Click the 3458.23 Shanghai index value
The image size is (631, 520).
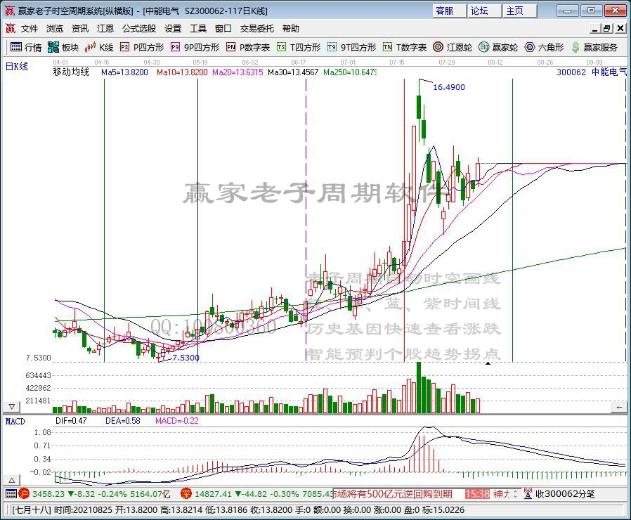click(48, 493)
